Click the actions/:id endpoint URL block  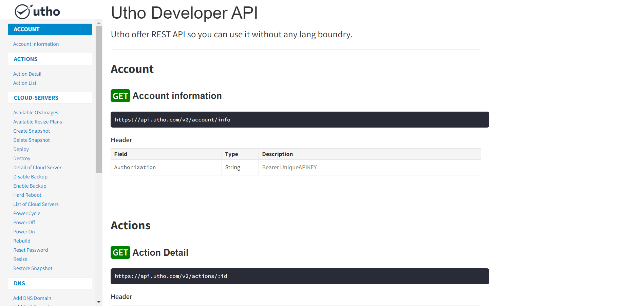coord(300,276)
